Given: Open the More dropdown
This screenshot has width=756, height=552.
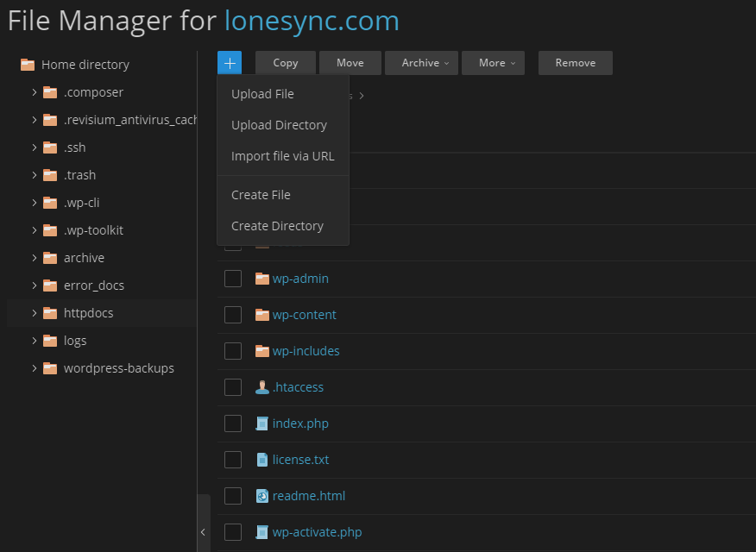Looking at the screenshot, I should tap(493, 62).
